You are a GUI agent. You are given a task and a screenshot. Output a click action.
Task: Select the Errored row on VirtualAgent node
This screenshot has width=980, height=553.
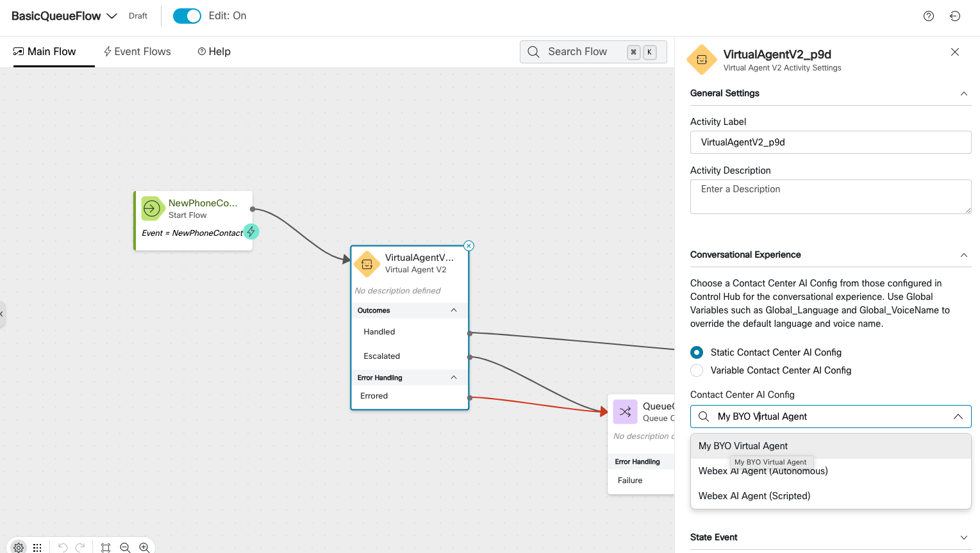pyautogui.click(x=410, y=396)
